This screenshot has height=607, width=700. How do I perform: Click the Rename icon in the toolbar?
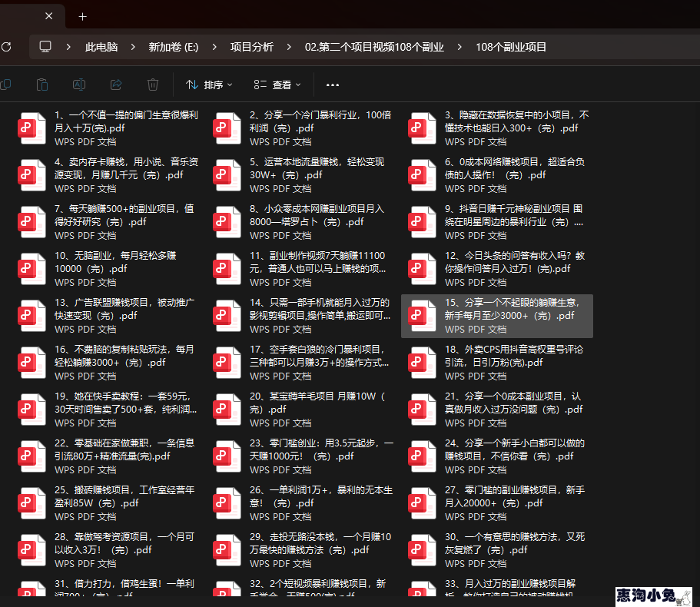(x=79, y=85)
